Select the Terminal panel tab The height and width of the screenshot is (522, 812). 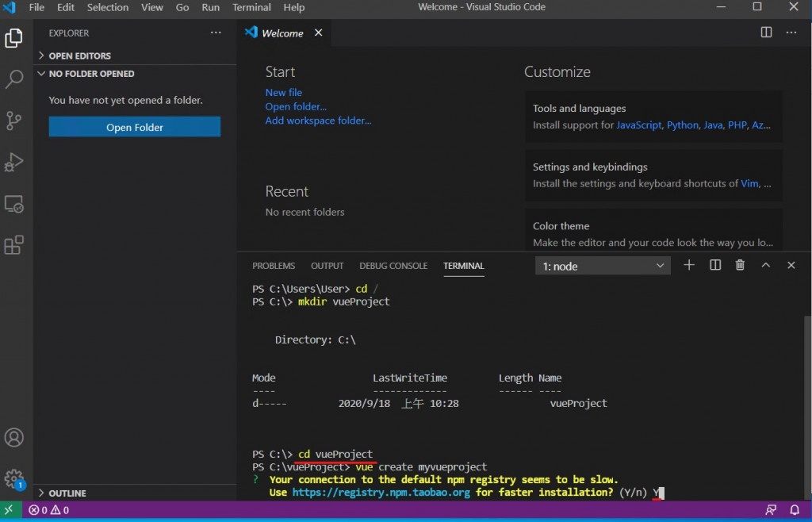(x=463, y=266)
